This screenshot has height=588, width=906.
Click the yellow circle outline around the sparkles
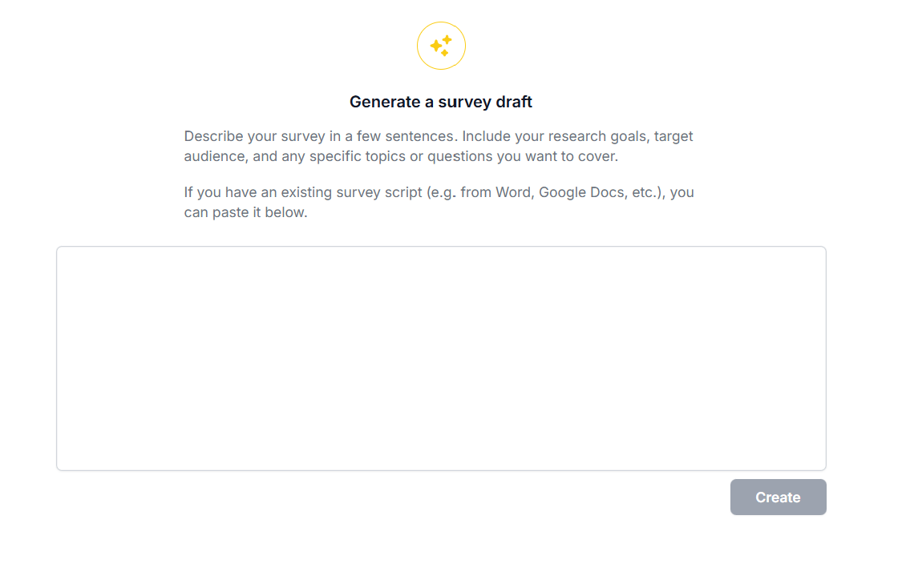pos(441,22)
